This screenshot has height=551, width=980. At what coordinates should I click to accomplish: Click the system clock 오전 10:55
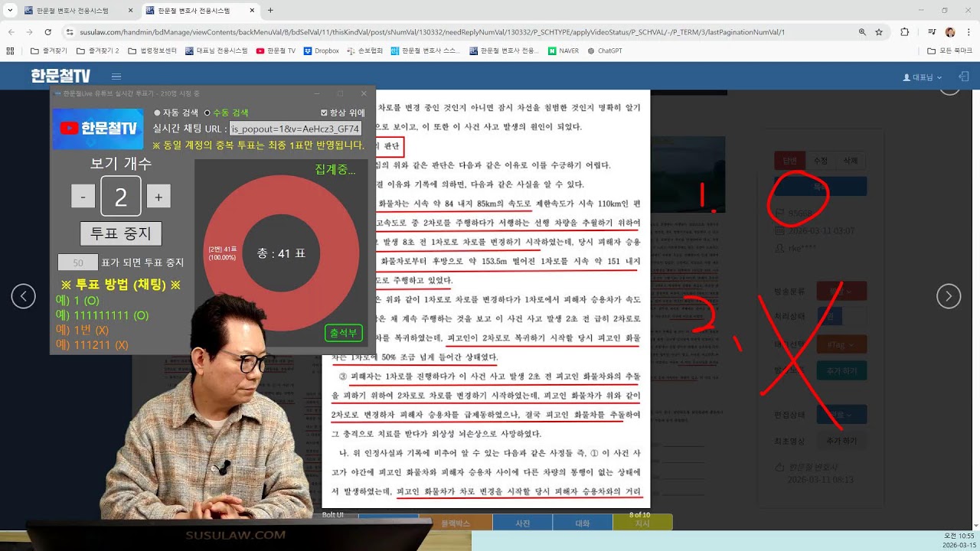[x=959, y=536]
